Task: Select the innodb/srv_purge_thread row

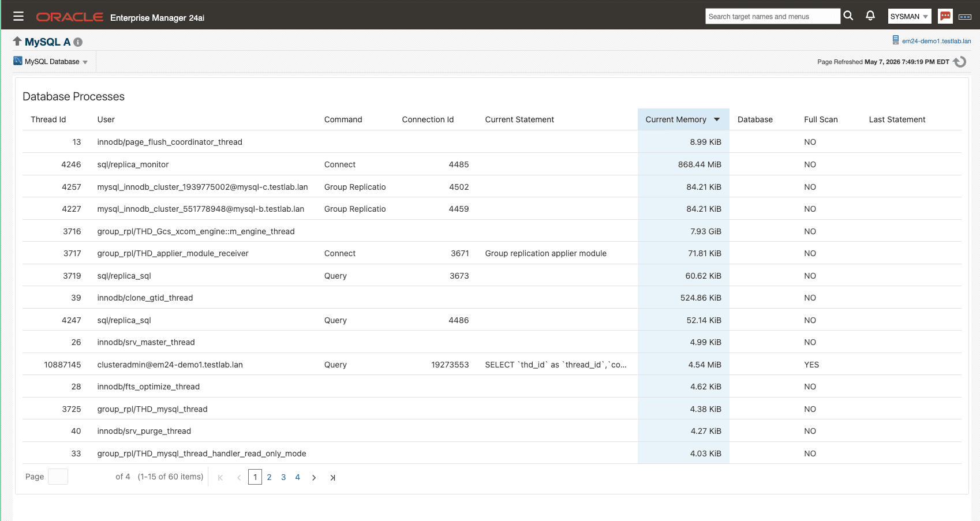Action: click(x=492, y=431)
